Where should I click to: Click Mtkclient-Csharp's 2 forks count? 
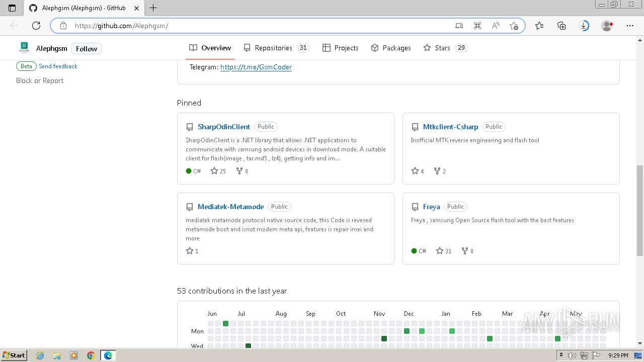[x=440, y=171]
